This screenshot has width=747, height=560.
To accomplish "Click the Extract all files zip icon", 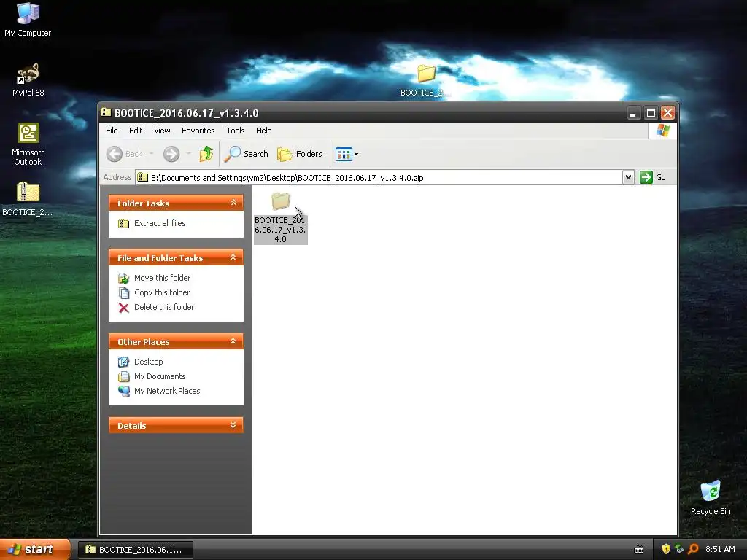I will 123,223.
